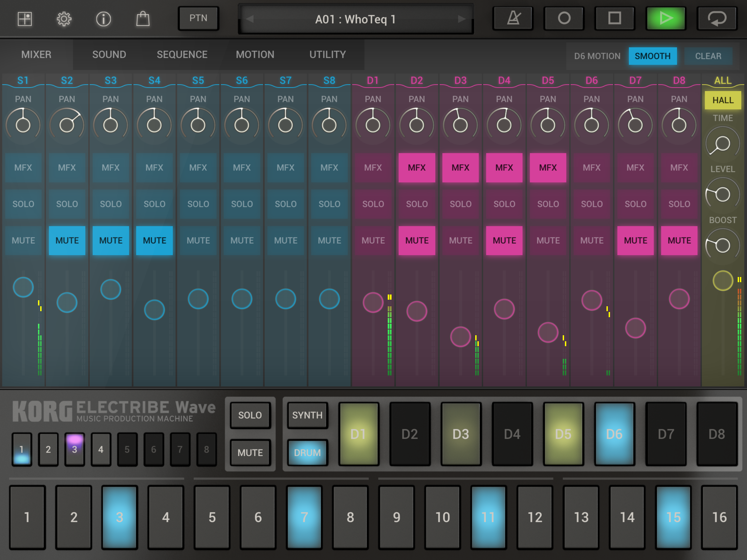This screenshot has width=747, height=560.
Task: Toggle step 11 in sequencer
Action: pyautogui.click(x=489, y=517)
